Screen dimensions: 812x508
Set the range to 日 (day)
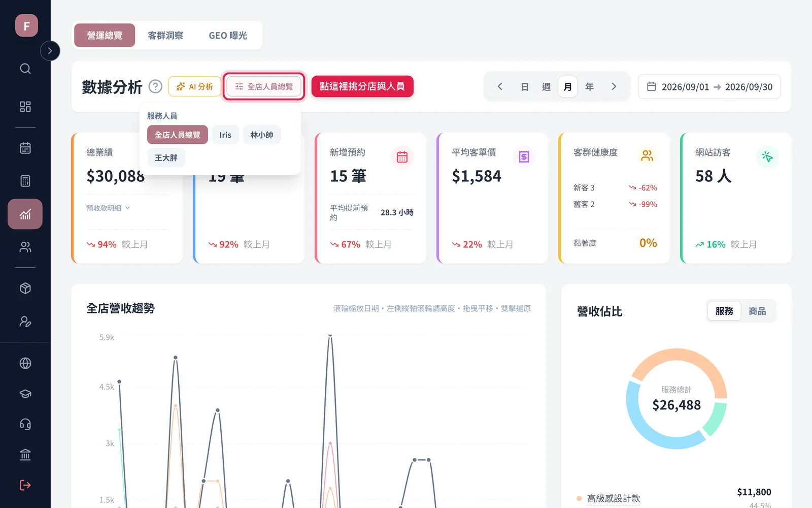click(x=525, y=87)
